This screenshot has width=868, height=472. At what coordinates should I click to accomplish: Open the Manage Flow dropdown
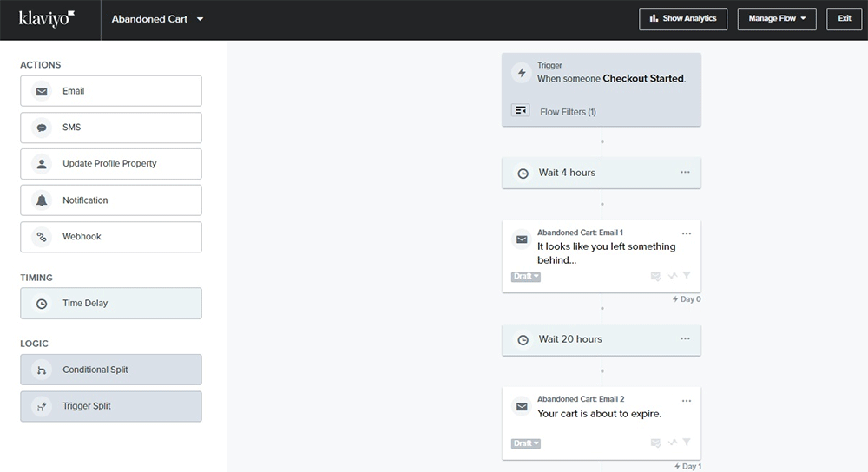tap(776, 19)
